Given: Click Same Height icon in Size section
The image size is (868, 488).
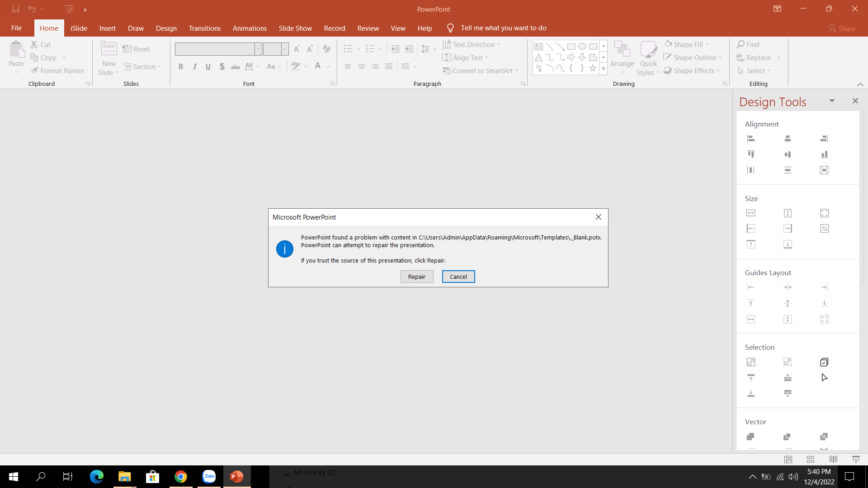Looking at the screenshot, I should pos(788,213).
